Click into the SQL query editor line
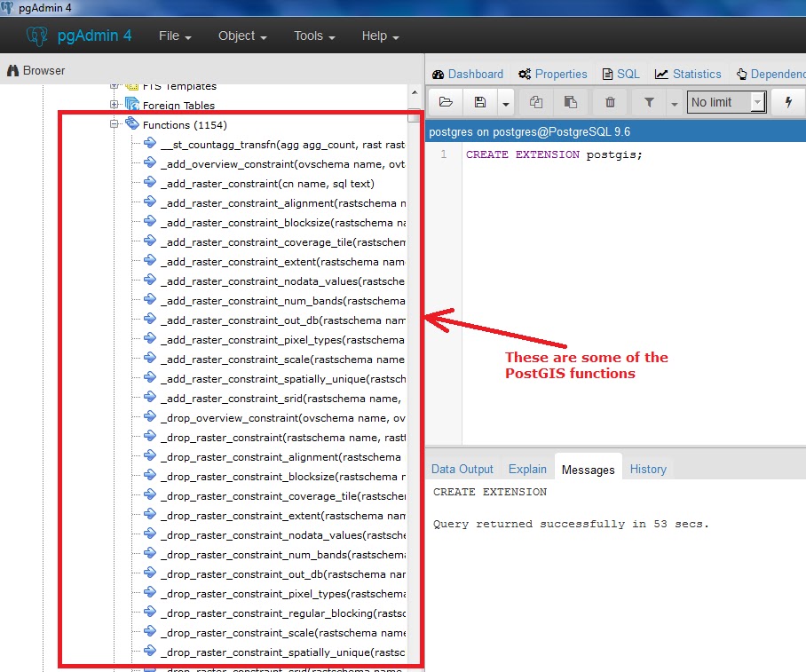The image size is (806, 672). pos(554,154)
